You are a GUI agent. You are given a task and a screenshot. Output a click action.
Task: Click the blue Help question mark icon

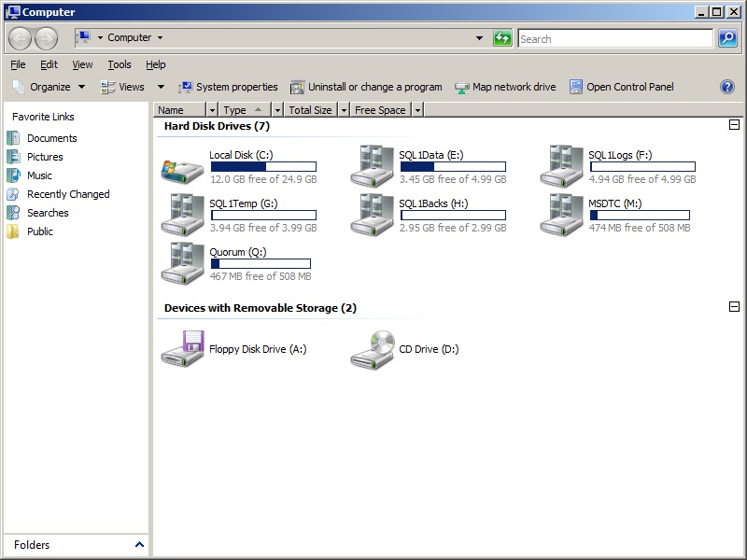pyautogui.click(x=727, y=87)
